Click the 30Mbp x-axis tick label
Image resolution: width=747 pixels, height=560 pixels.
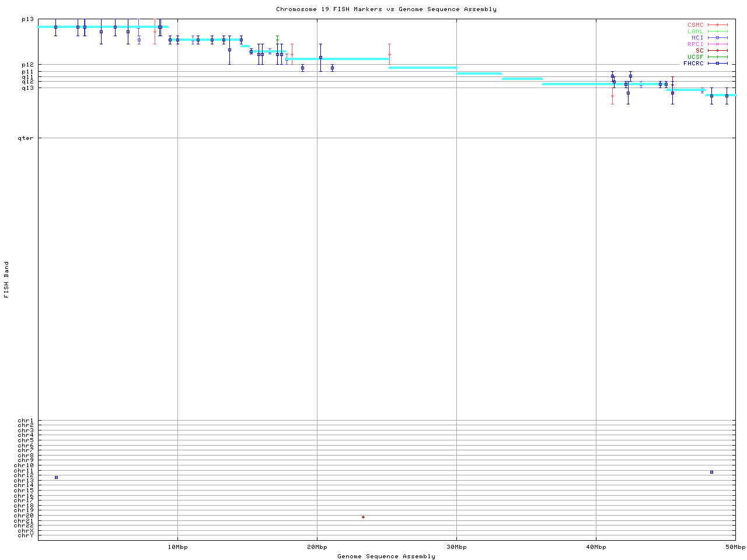456,547
